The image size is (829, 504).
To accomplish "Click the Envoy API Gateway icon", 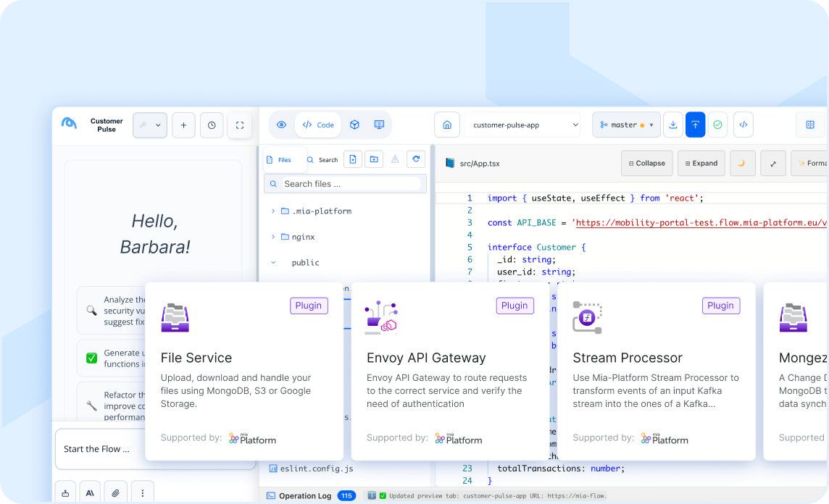I will point(381,317).
